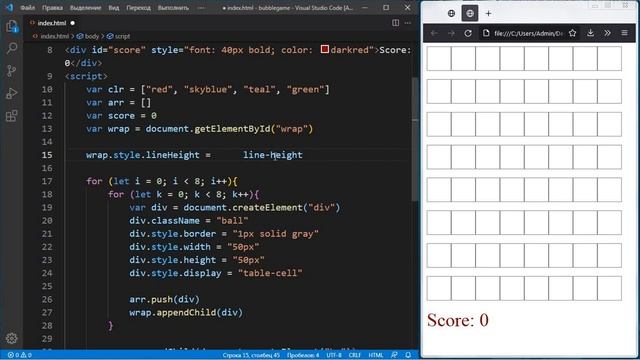This screenshot has width=640, height=360.
Task: Click the Score: 0 text in browser
Action: (x=458, y=320)
